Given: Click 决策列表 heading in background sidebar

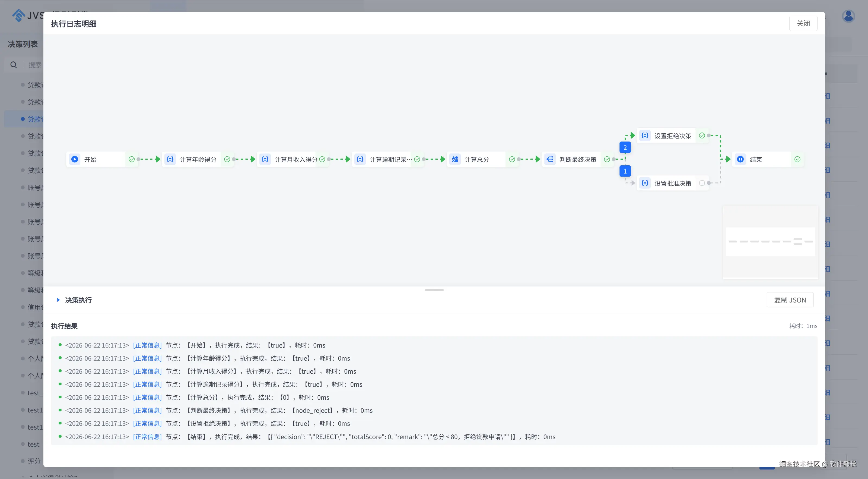Looking at the screenshot, I should (23, 44).
